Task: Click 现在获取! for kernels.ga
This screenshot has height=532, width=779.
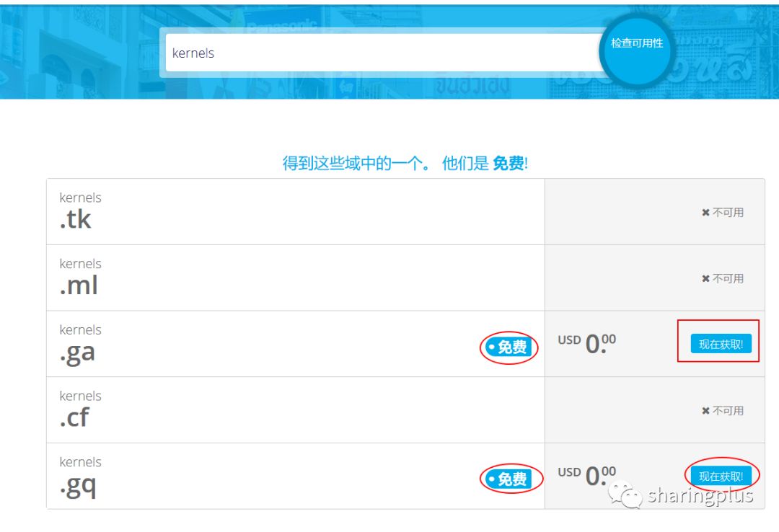Action: tap(721, 345)
